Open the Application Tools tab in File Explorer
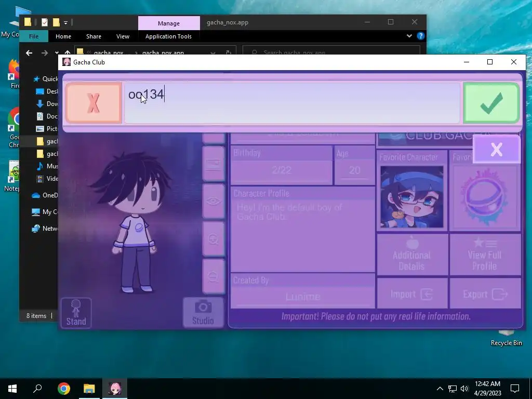The image size is (532, 399). (x=168, y=36)
